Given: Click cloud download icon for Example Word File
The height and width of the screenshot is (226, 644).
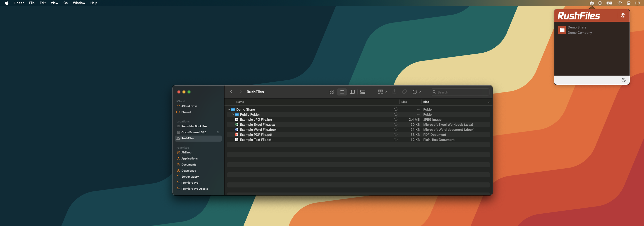Looking at the screenshot, I should 396,130.
